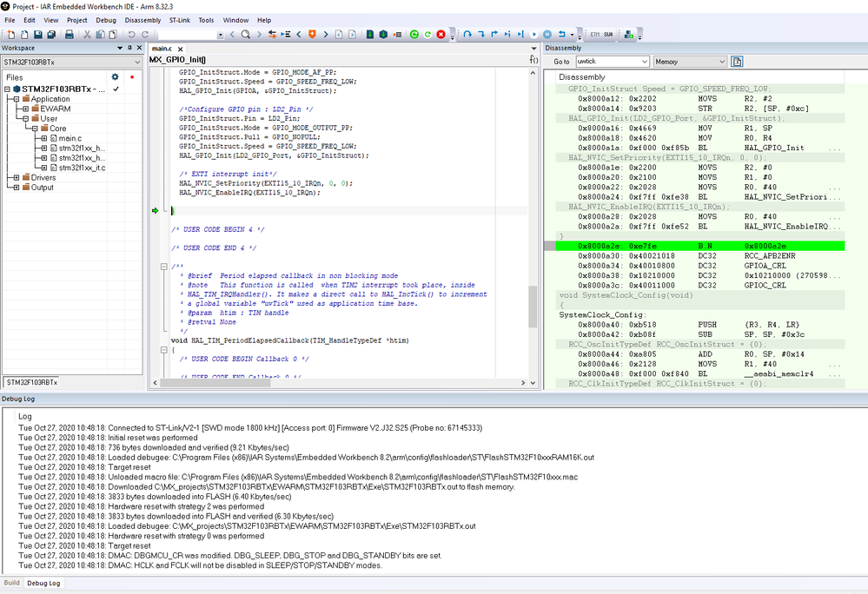Screen dimensions: 868x594
Task: Expand the Drivers folder node
Action: click(16, 177)
